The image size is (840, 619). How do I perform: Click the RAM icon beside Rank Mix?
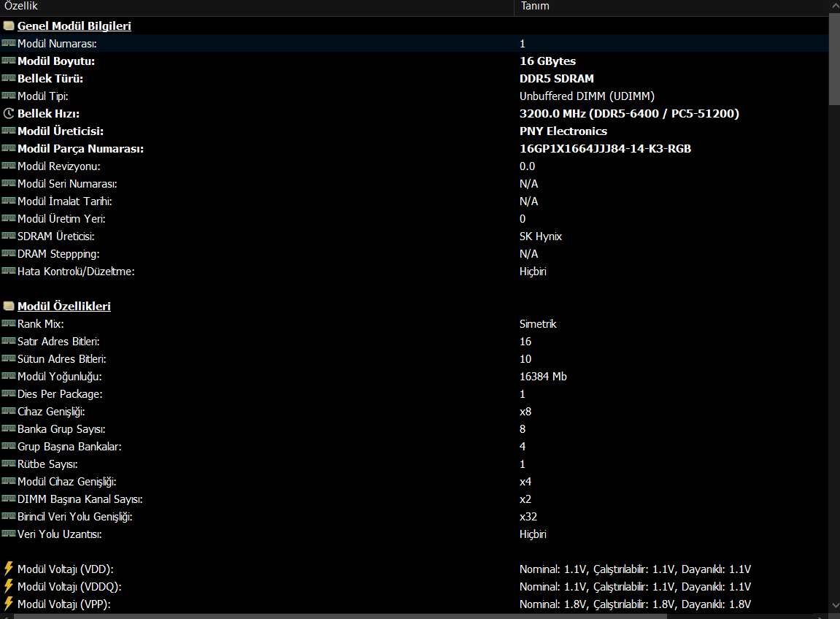[9, 323]
